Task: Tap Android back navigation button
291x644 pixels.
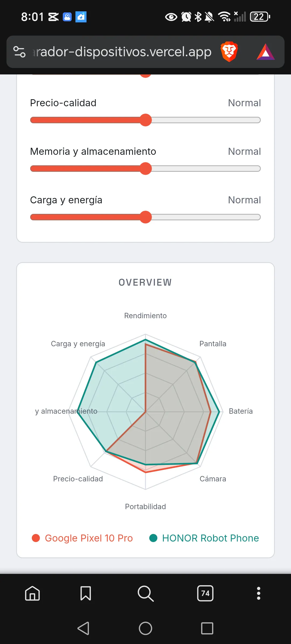Action: [83, 628]
